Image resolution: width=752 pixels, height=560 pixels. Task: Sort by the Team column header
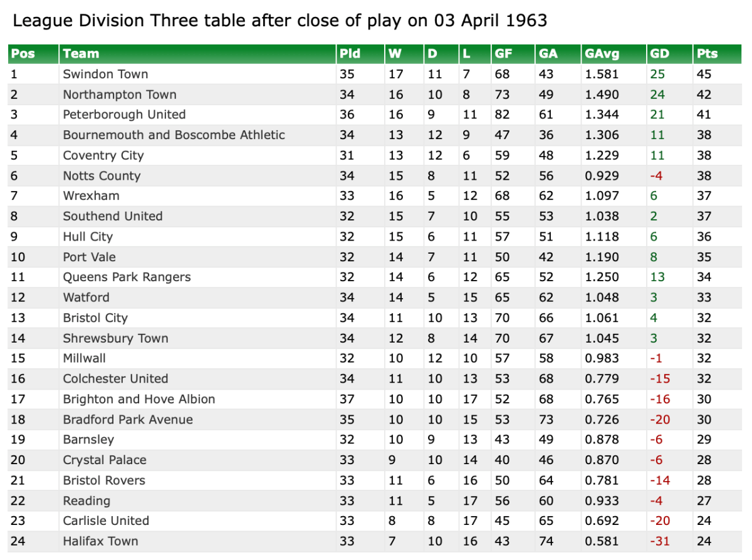[81, 54]
